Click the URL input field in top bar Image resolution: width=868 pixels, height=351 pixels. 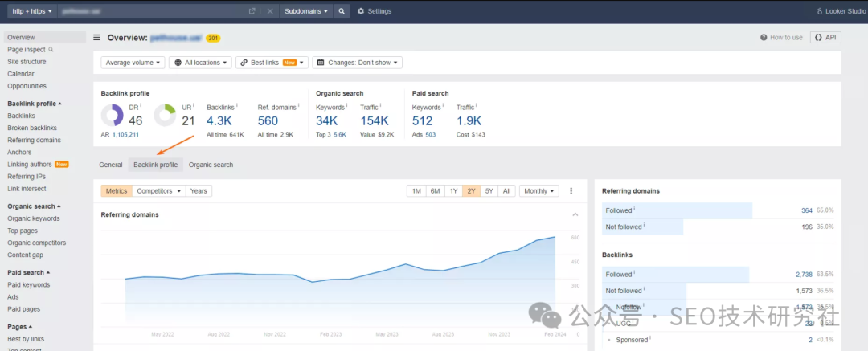[x=153, y=11]
